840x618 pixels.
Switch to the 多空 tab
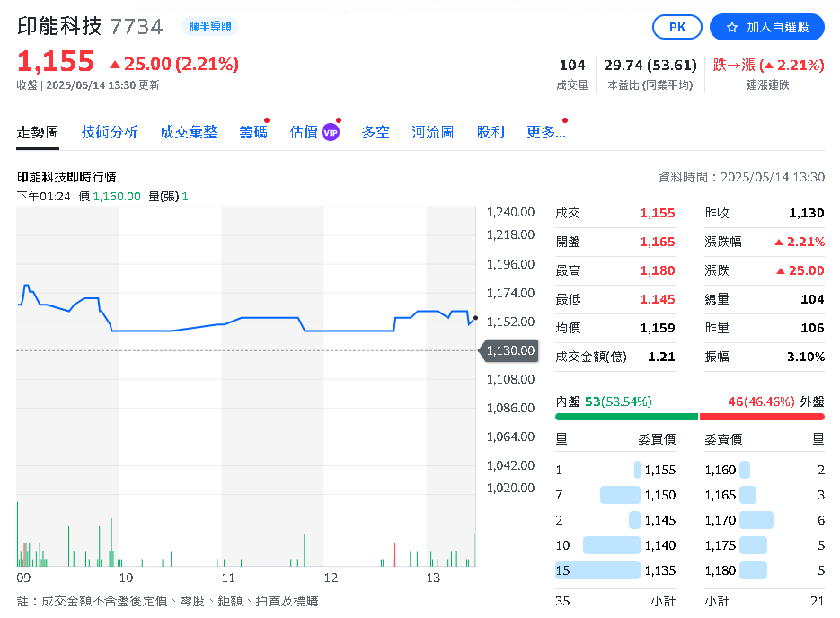pos(375,132)
